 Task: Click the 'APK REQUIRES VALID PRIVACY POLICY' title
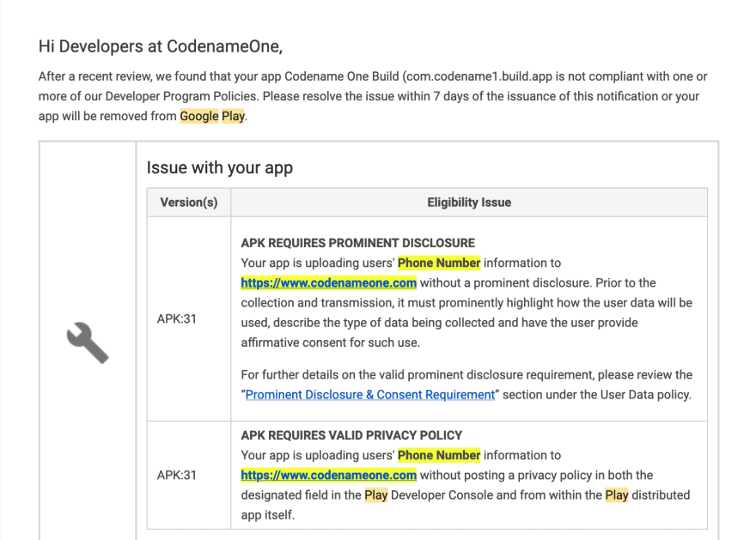pos(351,435)
